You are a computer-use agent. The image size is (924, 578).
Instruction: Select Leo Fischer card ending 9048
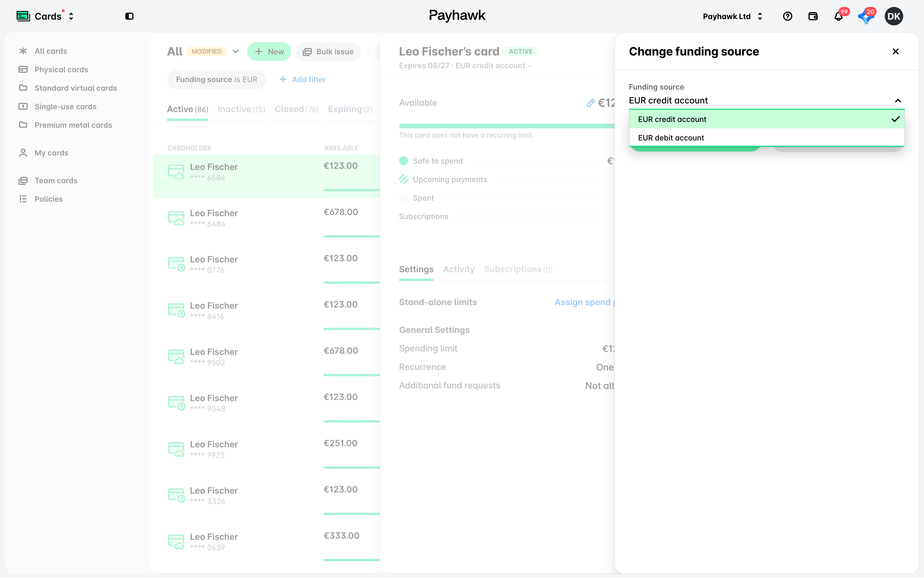[x=267, y=407]
